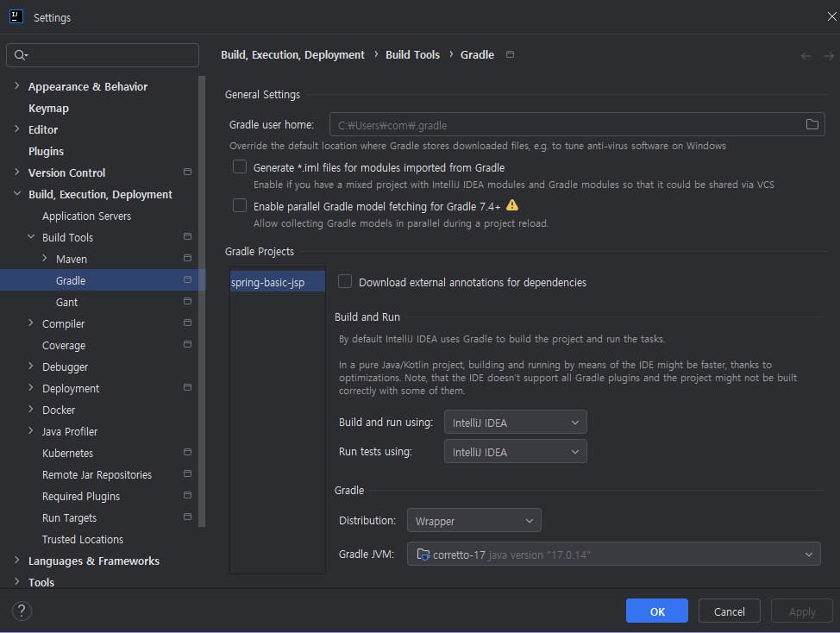Open Remote Jar Repositories settings
Screen dimensions: 840x633
pos(97,474)
